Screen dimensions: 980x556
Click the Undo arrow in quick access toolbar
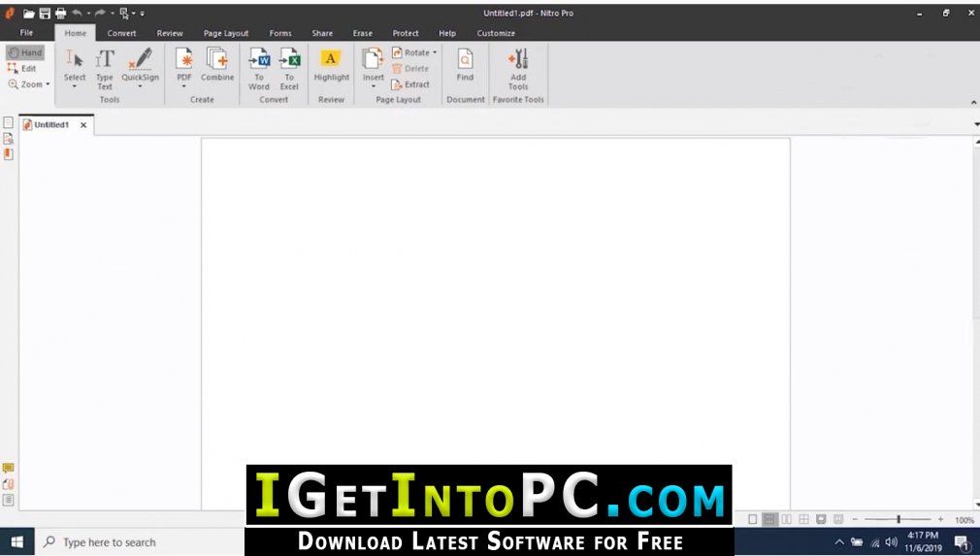(x=77, y=13)
